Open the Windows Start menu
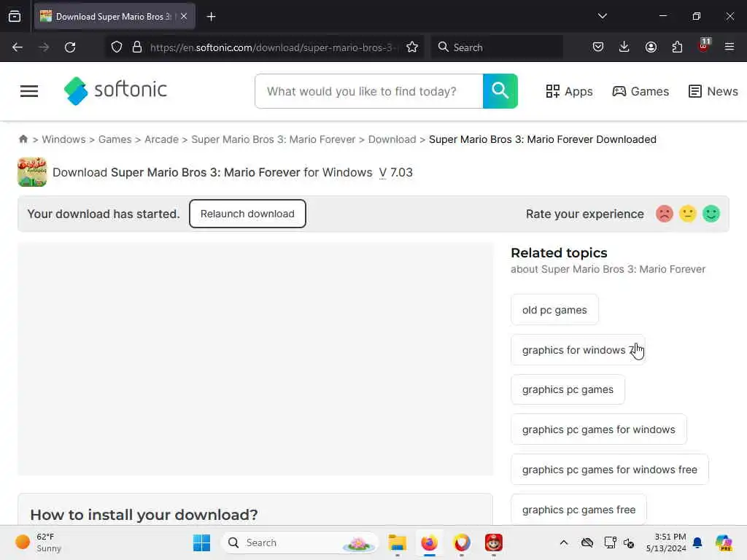Screen dimensions: 747x560 (x=201, y=542)
